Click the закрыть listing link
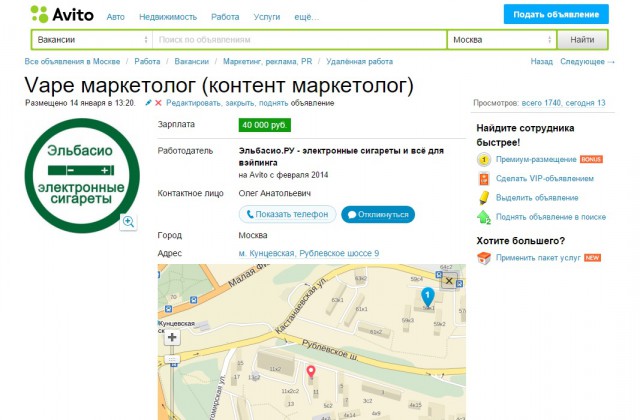Viewport: 640px width, 420px height. 240,103
